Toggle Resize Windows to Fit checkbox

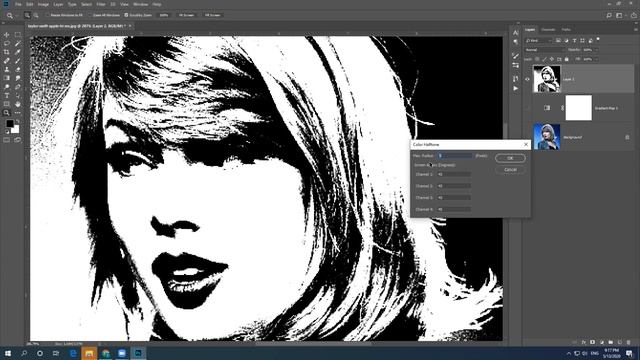pyautogui.click(x=47, y=15)
